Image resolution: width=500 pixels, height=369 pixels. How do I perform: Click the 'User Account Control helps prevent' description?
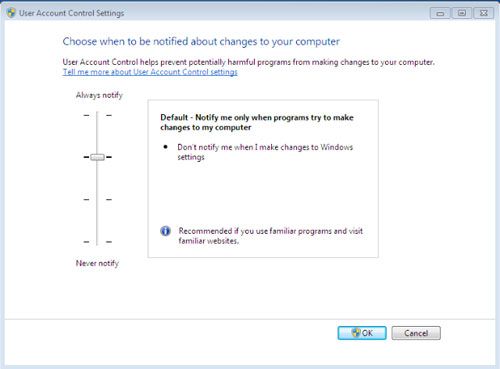click(249, 62)
